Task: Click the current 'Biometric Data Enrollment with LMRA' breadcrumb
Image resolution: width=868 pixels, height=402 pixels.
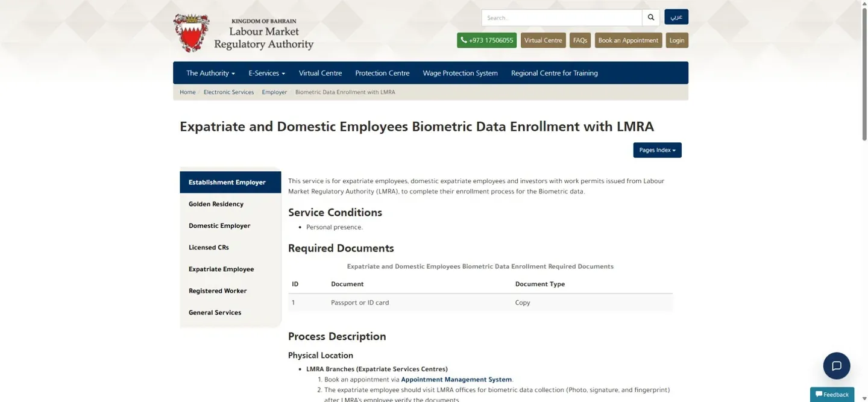Action: point(345,92)
